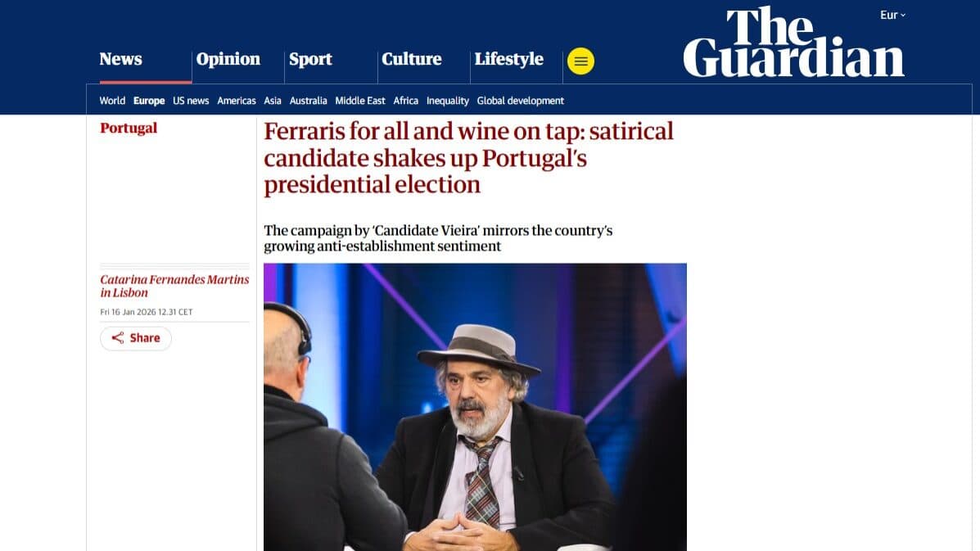This screenshot has width=980, height=551.
Task: Open the Middle East category
Action: click(360, 101)
